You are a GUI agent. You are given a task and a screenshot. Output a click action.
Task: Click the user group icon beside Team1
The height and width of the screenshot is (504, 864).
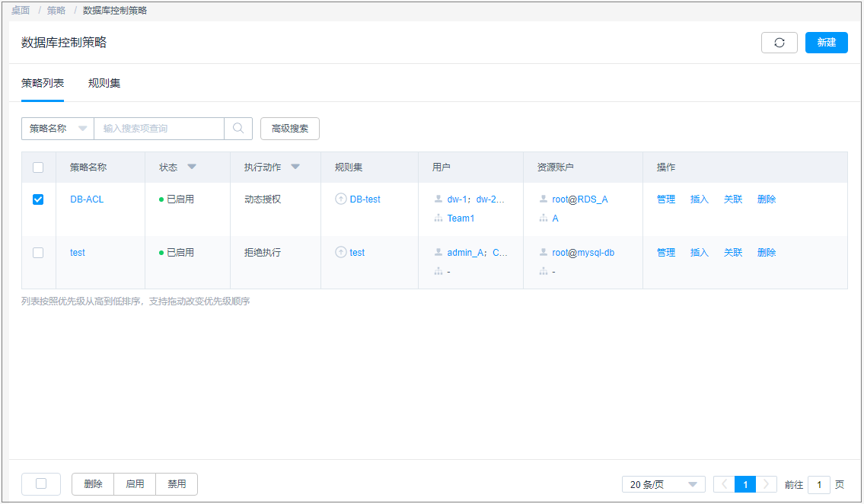(x=438, y=219)
